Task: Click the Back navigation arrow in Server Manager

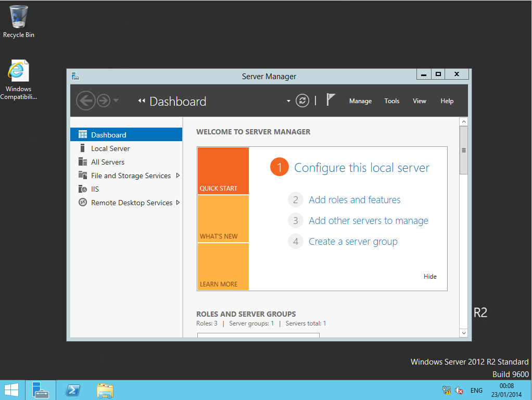Action: click(x=85, y=101)
